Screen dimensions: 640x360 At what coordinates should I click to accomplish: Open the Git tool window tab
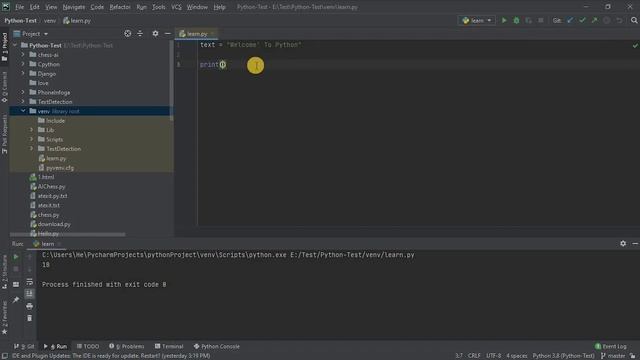24,346
